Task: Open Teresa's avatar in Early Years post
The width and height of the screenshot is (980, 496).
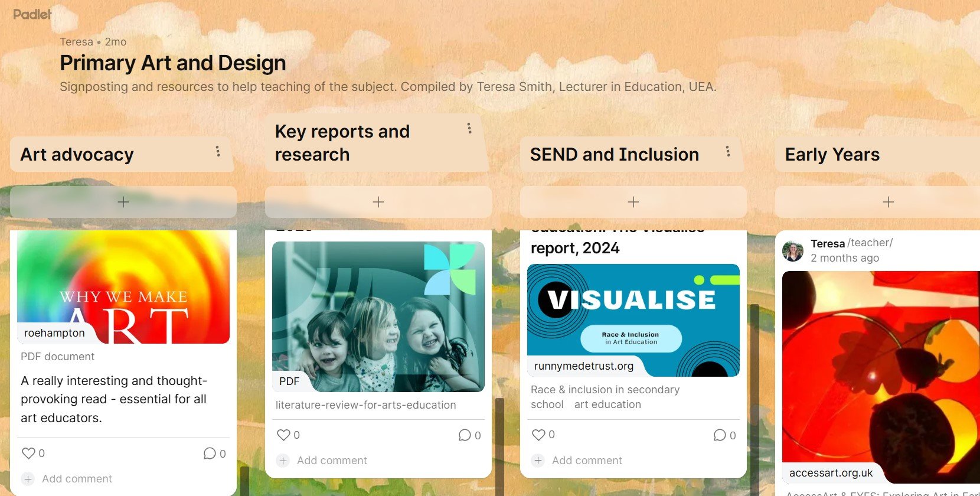Action: (x=793, y=251)
